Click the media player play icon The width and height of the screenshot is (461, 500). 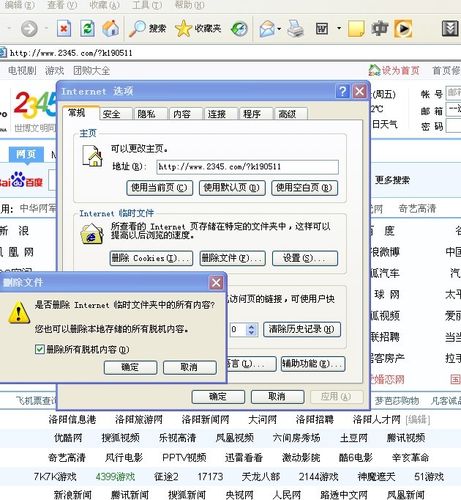click(403, 29)
